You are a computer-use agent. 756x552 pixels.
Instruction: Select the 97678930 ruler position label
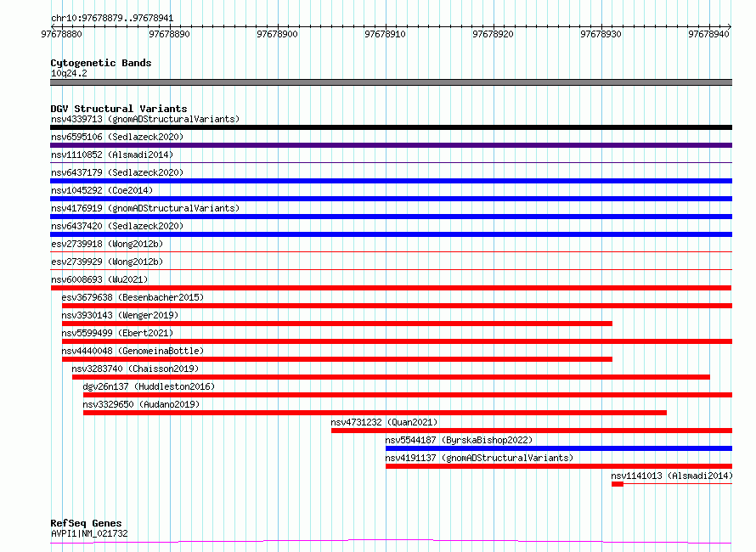pyautogui.click(x=601, y=34)
